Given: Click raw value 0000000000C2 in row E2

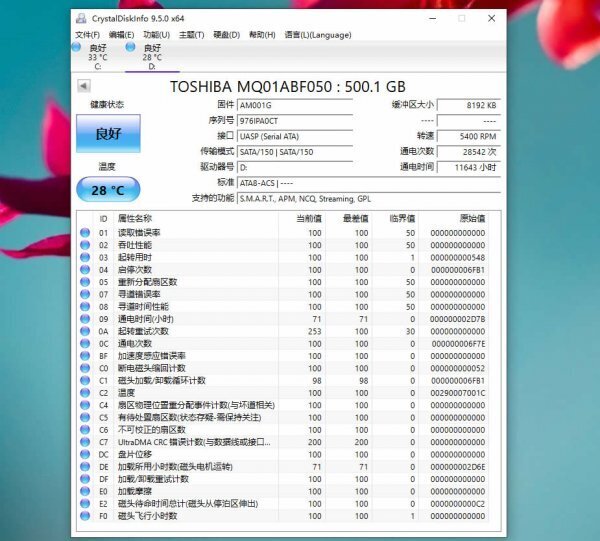Looking at the screenshot, I should pos(458,504).
